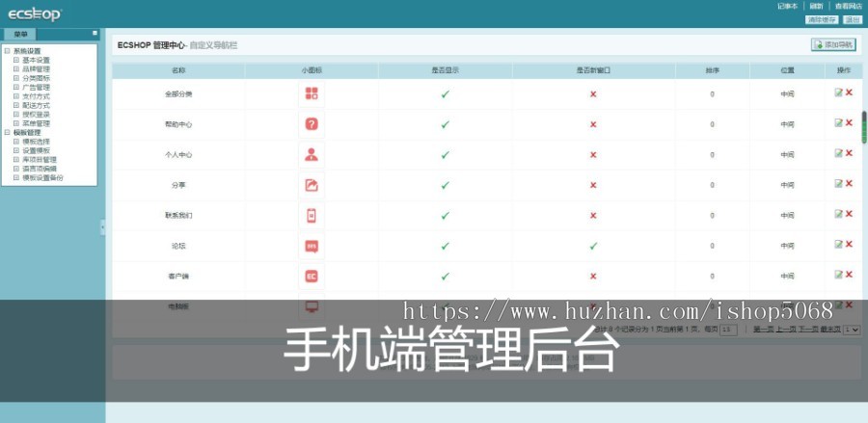The image size is (868, 423).
Task: Click the 联系我们 phone icon
Action: pos(312,216)
